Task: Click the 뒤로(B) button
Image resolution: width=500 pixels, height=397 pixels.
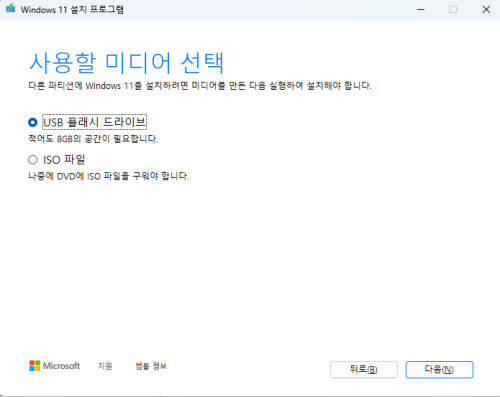Action: tap(364, 369)
